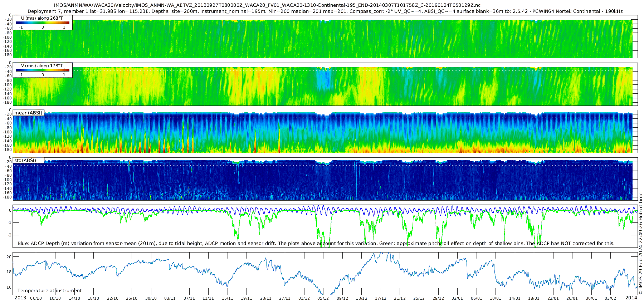644x304 pixels.
Task: Click the 18 tick on the temperature axis
Action: point(9,272)
